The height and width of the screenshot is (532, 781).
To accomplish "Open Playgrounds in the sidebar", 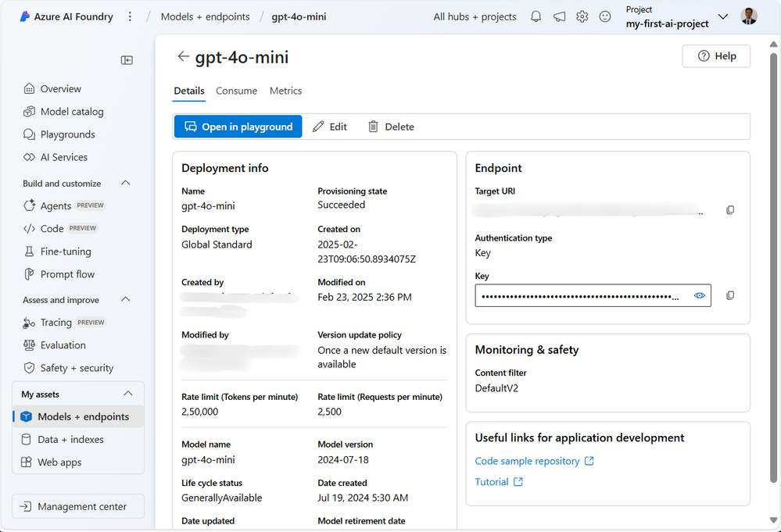I will (x=59, y=134).
